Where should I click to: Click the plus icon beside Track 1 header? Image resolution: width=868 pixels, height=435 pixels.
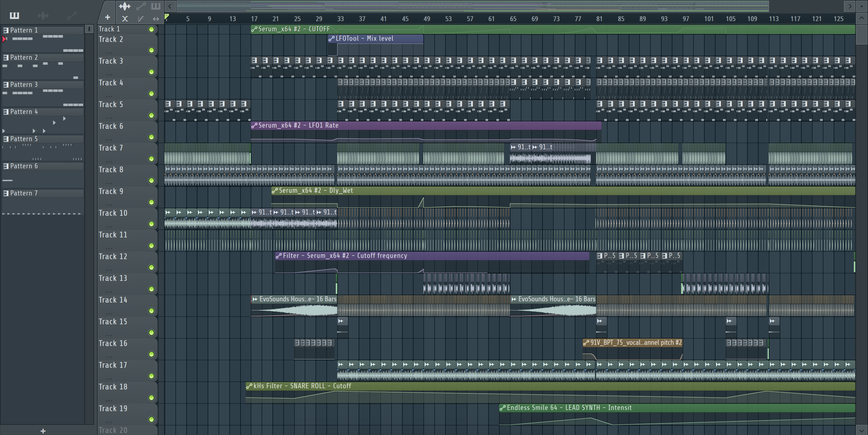108,17
